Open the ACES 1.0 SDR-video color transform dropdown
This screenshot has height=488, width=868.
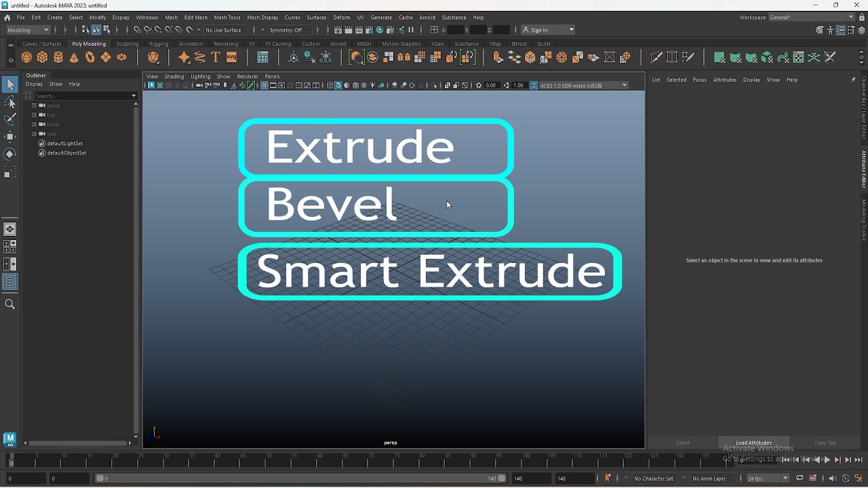tap(584, 85)
